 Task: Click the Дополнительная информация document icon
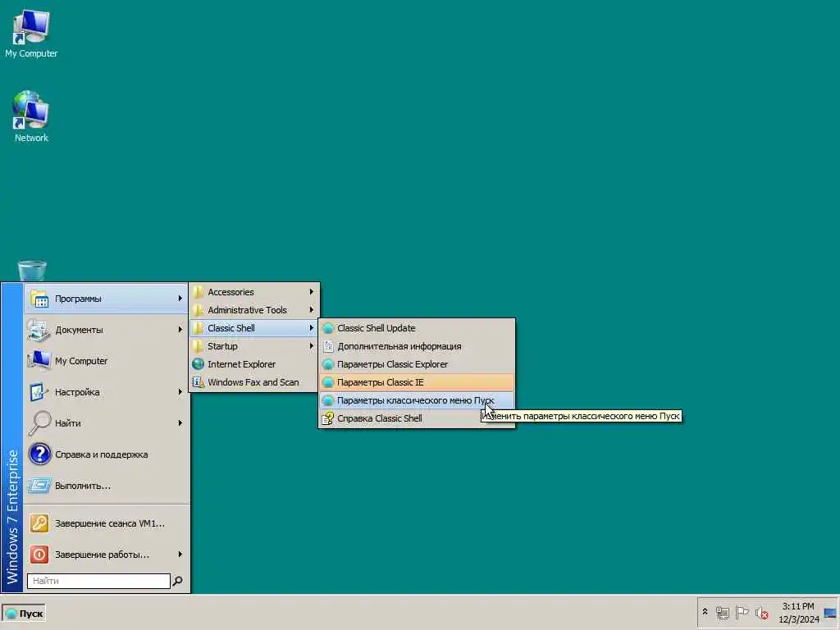[x=328, y=347]
